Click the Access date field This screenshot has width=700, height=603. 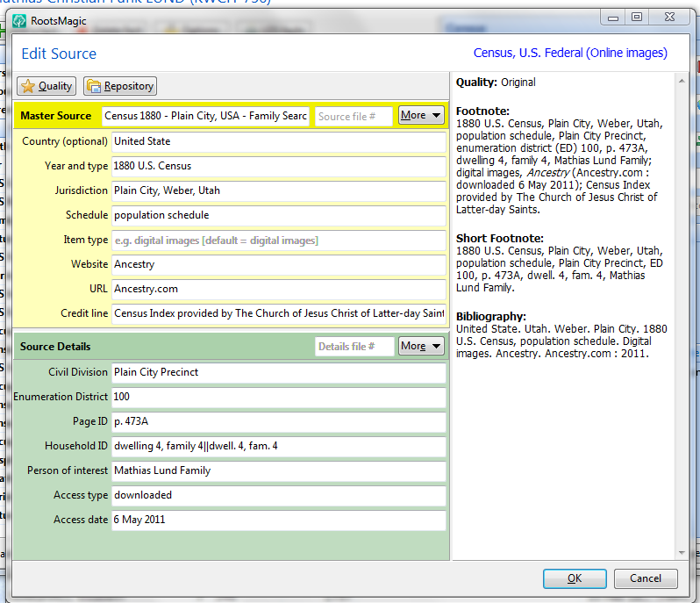279,520
